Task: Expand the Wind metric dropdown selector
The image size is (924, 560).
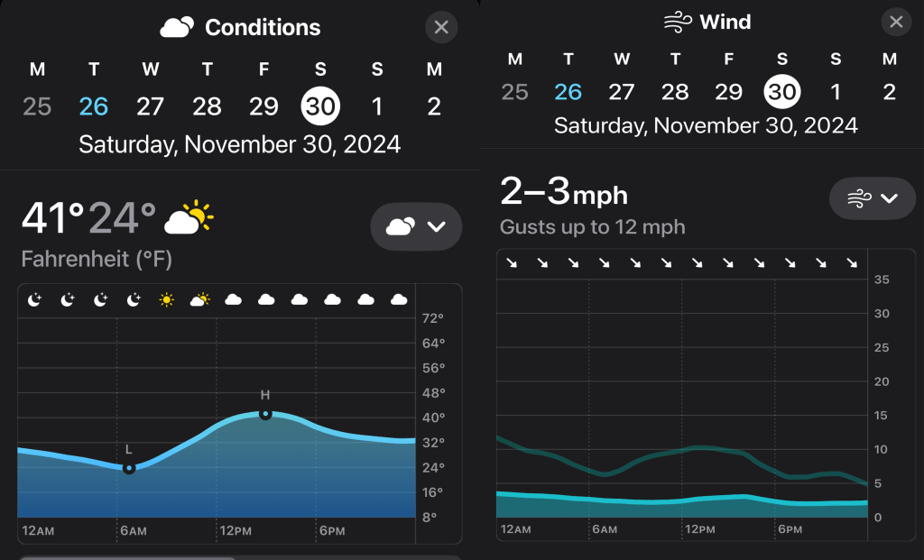Action: point(872,198)
